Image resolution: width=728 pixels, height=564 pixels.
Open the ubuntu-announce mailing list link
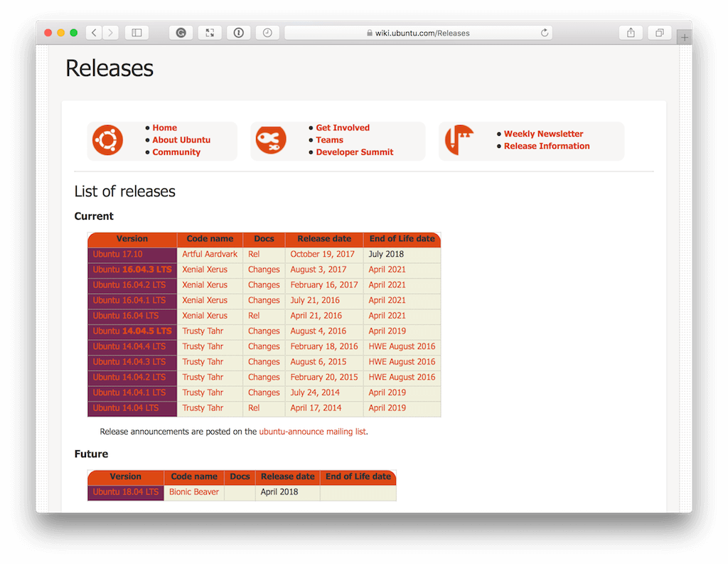click(313, 432)
